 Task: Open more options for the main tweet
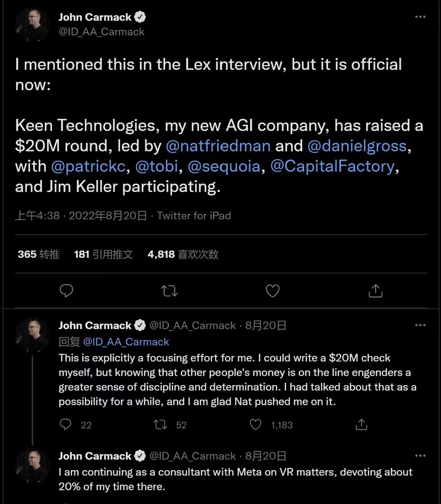(420, 17)
